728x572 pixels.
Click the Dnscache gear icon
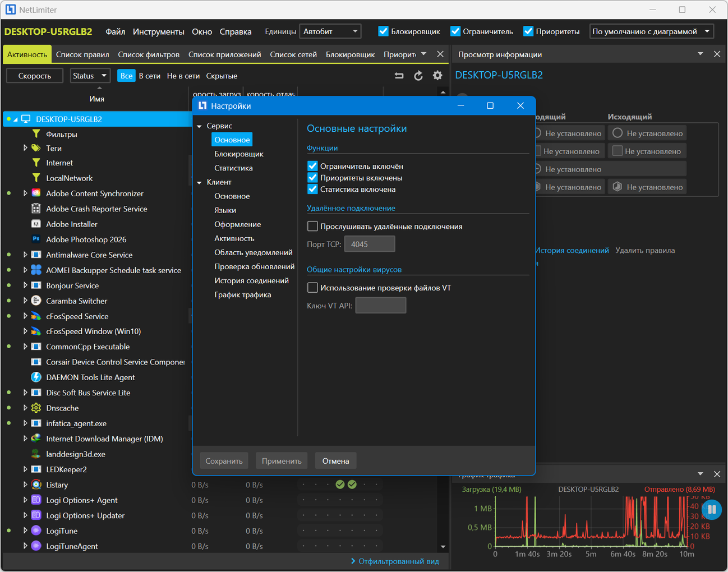[x=36, y=408]
